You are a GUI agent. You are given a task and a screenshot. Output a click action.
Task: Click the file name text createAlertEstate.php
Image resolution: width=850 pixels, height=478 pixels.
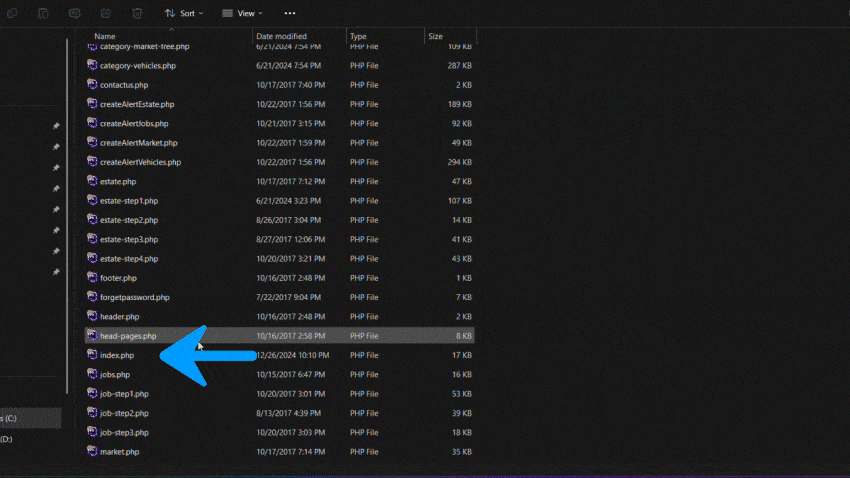[x=137, y=104]
